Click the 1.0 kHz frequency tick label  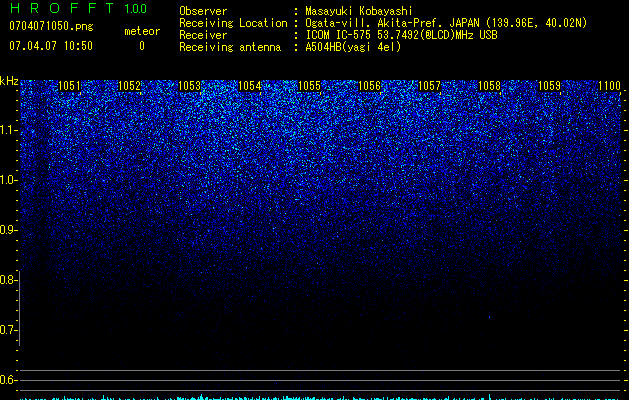(8, 180)
